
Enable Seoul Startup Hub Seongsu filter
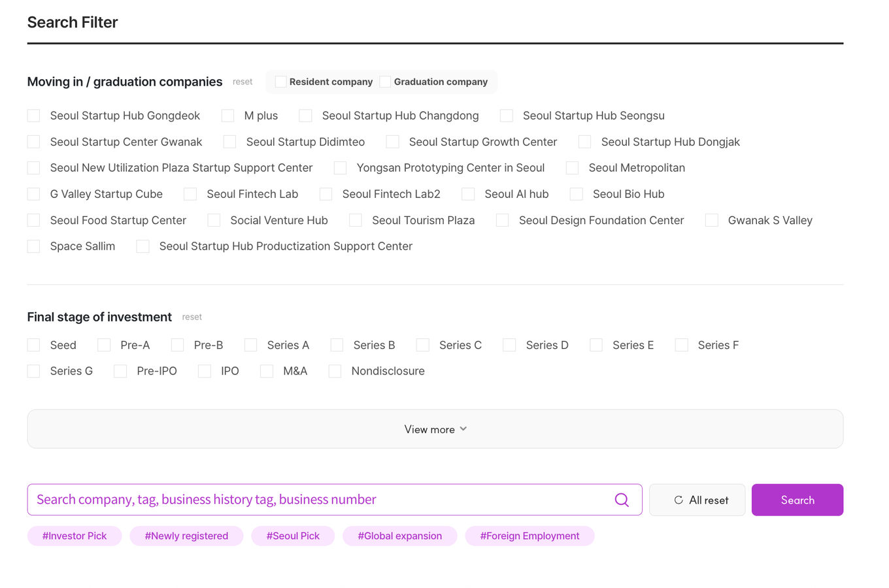coord(507,116)
